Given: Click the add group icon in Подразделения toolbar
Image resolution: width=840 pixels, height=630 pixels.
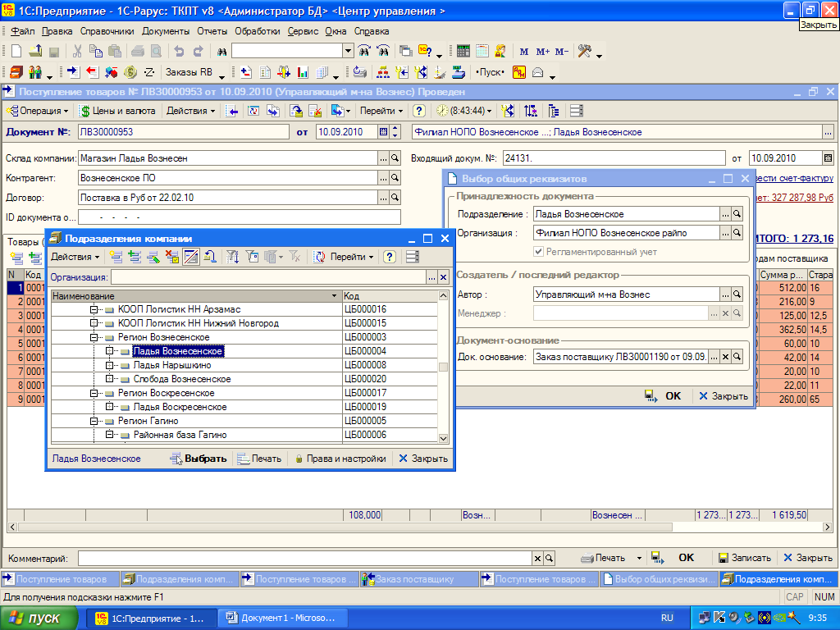Looking at the screenshot, I should click(x=135, y=257).
